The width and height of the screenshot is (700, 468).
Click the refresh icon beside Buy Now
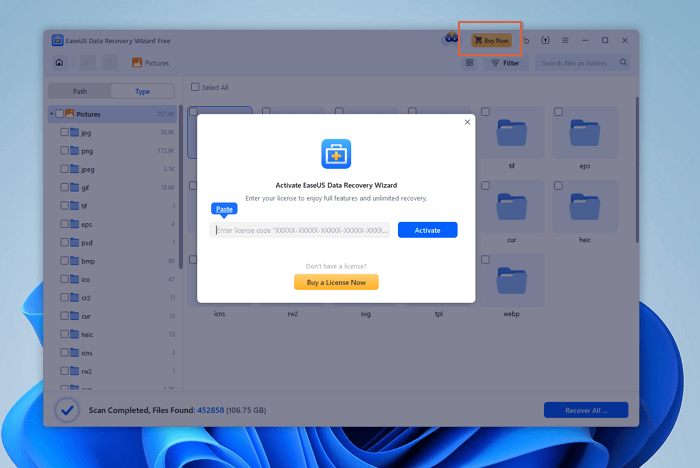pos(526,41)
